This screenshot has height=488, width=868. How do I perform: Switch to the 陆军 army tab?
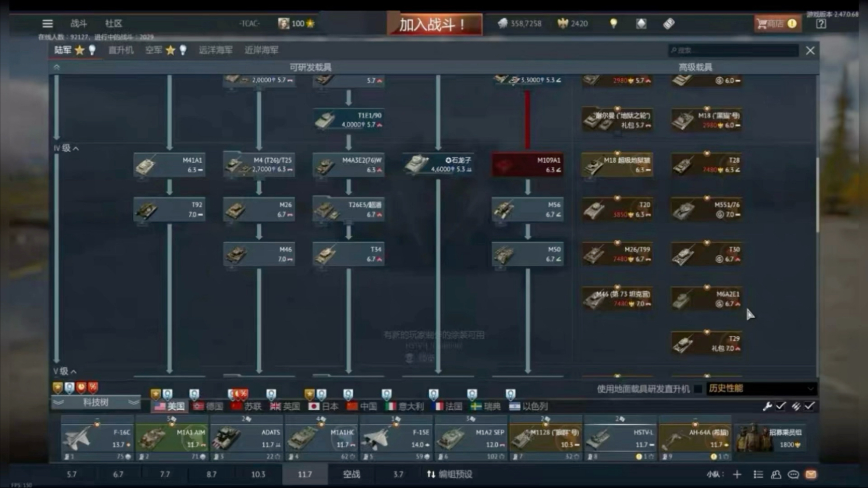click(63, 50)
